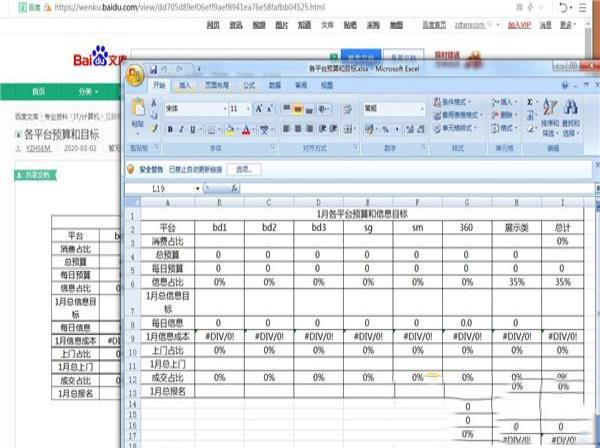Click the font color red A icon

[247, 129]
